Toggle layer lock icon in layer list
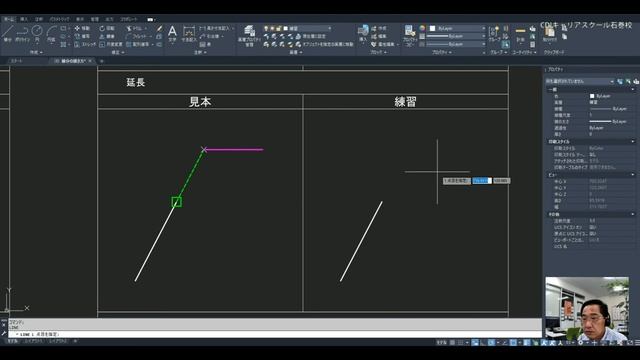This screenshot has height=360, width=640. coord(279,29)
